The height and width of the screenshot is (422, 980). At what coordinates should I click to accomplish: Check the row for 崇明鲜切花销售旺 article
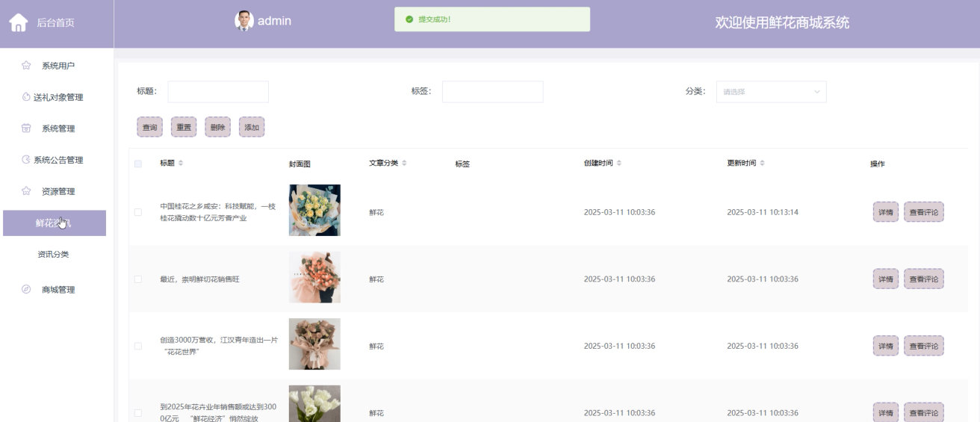(x=138, y=279)
